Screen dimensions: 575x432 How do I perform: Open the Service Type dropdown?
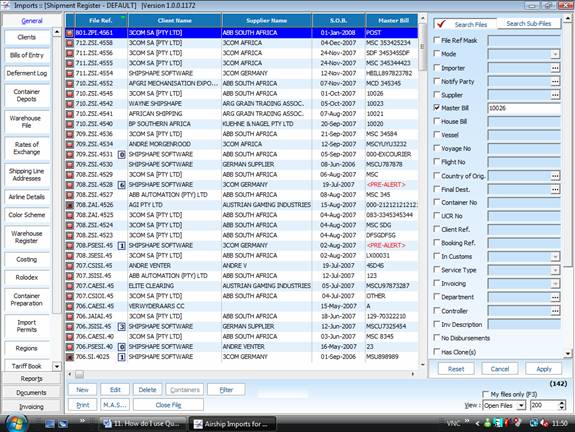pyautogui.click(x=555, y=271)
